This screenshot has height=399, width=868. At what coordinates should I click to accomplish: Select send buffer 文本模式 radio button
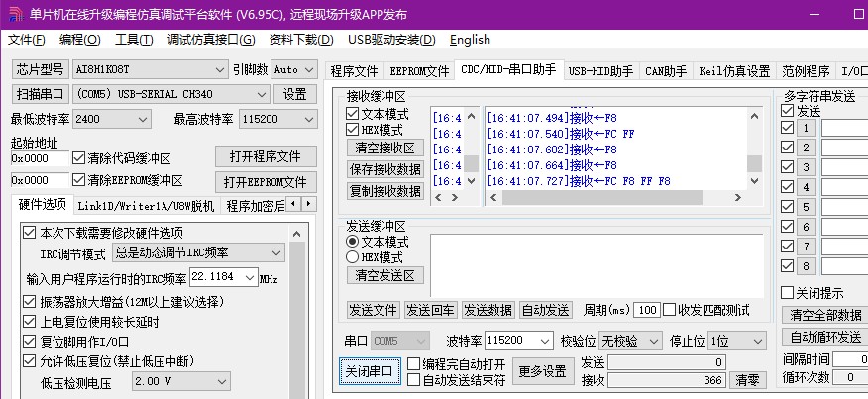click(352, 242)
